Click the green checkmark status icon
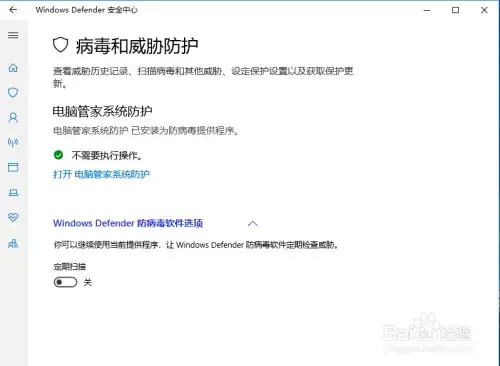Viewport: 500px width, 366px height. point(58,155)
